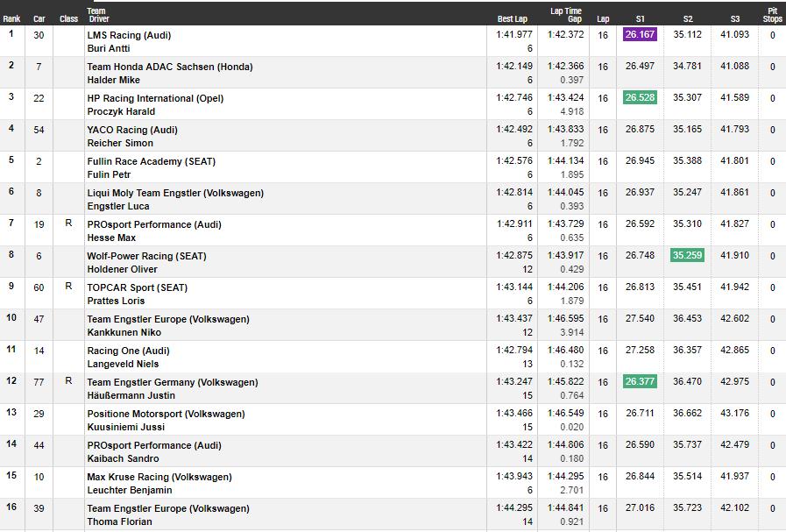The height and width of the screenshot is (532, 786).
Task: Click the Team Driver column header
Action: [x=98, y=15]
